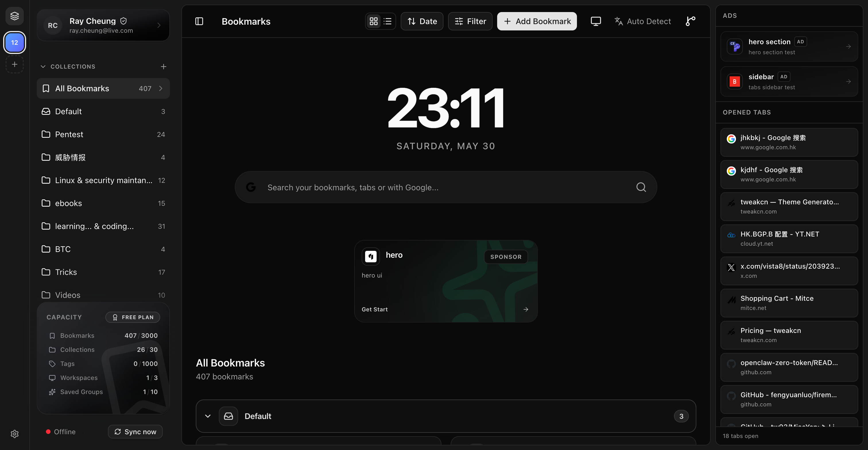Add a new collection with plus icon
This screenshot has height=450, width=868.
pos(163,66)
